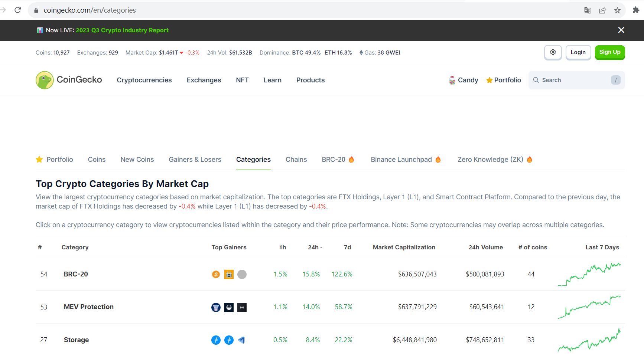The width and height of the screenshot is (644, 354).
Task: Click the third gainer icon for MEV Protection
Action: tap(242, 307)
